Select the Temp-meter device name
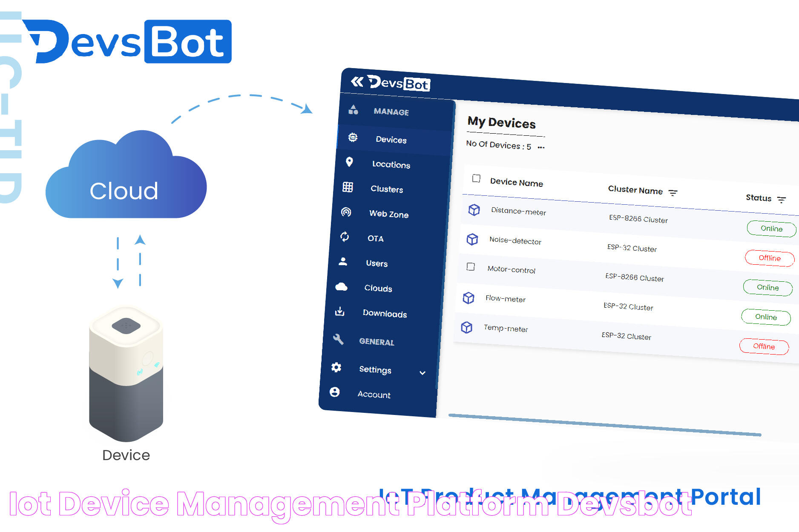The height and width of the screenshot is (532, 799). [506, 328]
